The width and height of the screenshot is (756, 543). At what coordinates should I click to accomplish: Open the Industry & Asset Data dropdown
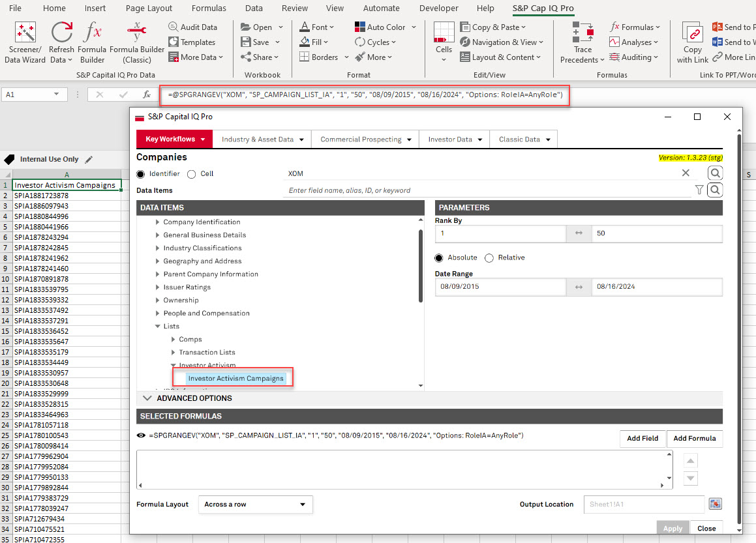[262, 139]
